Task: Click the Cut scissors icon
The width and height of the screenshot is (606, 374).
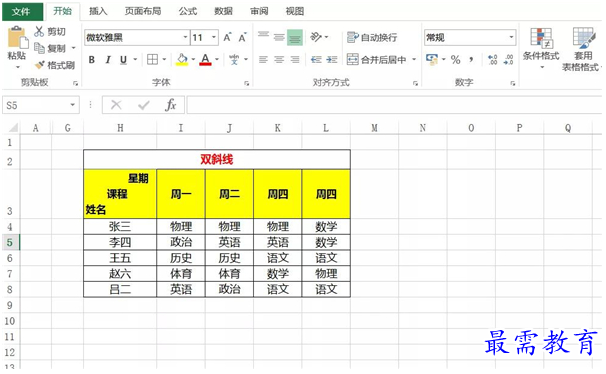Action: point(39,31)
